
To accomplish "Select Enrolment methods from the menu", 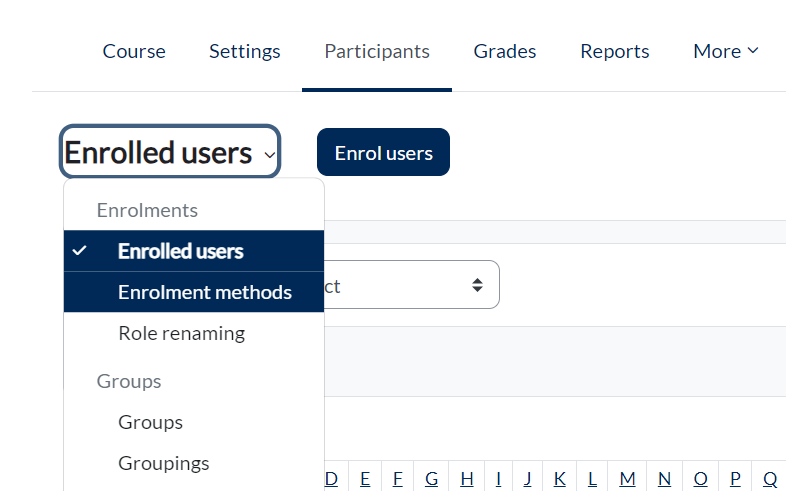I will pyautogui.click(x=204, y=292).
